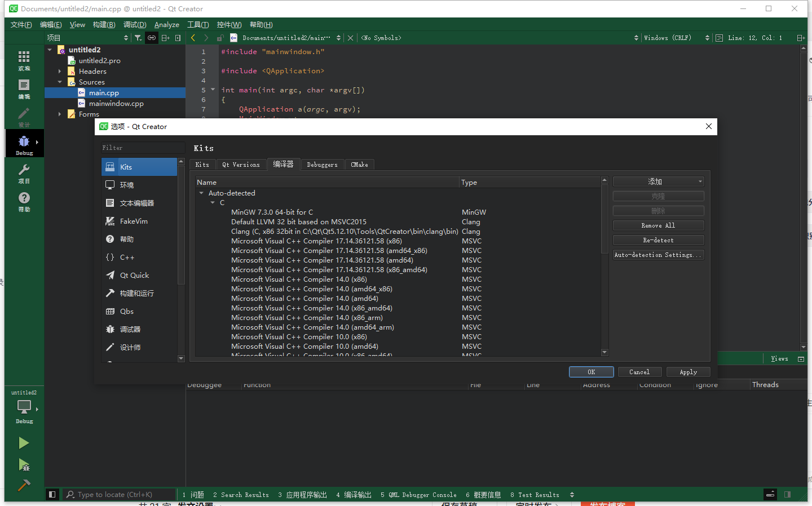Go forward with the right arrow in editor toolbar
This screenshot has width=812, height=506.
coord(206,38)
